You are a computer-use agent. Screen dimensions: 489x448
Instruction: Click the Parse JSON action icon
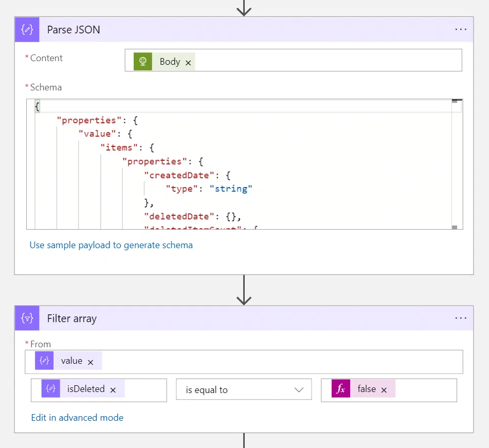(27, 30)
